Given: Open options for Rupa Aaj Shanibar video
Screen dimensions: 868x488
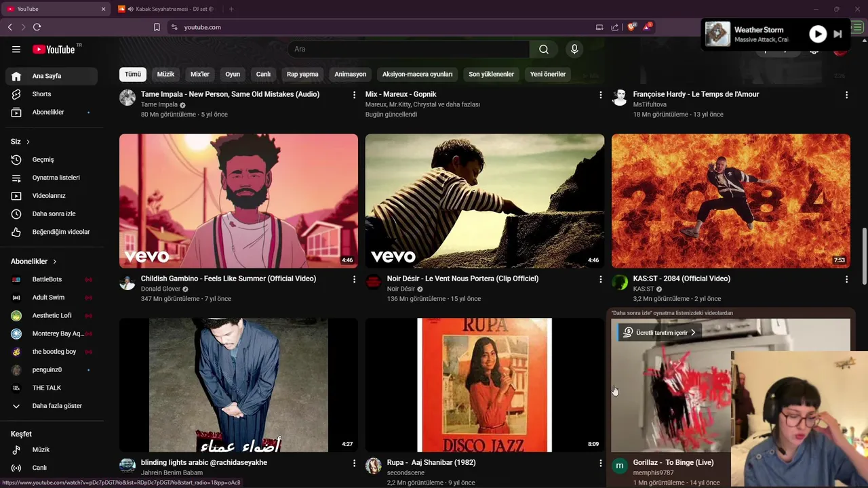Looking at the screenshot, I should (600, 463).
